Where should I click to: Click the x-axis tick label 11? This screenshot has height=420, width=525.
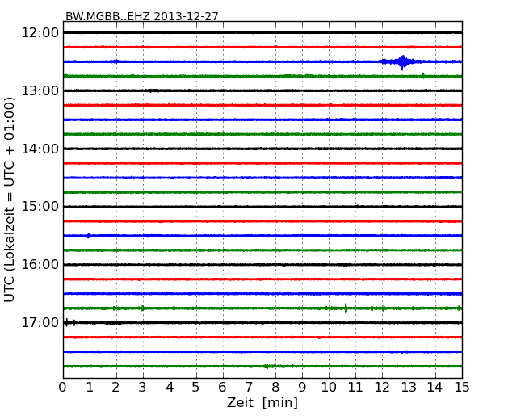pos(355,388)
